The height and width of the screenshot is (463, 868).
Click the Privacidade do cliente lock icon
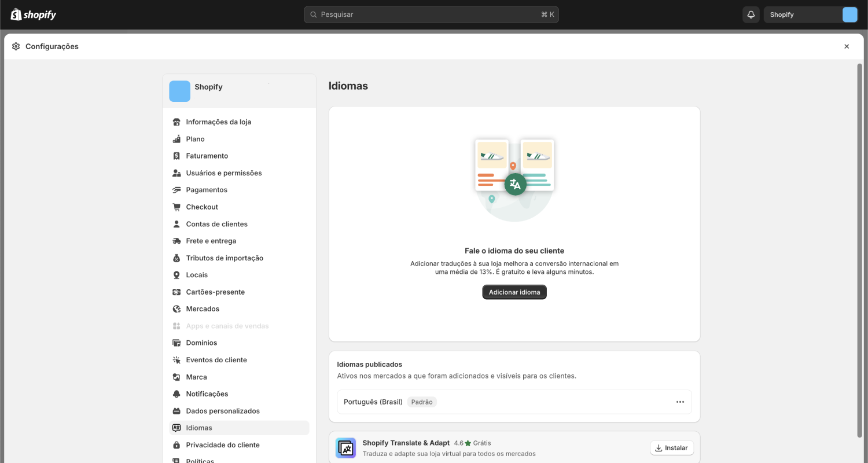pos(176,445)
